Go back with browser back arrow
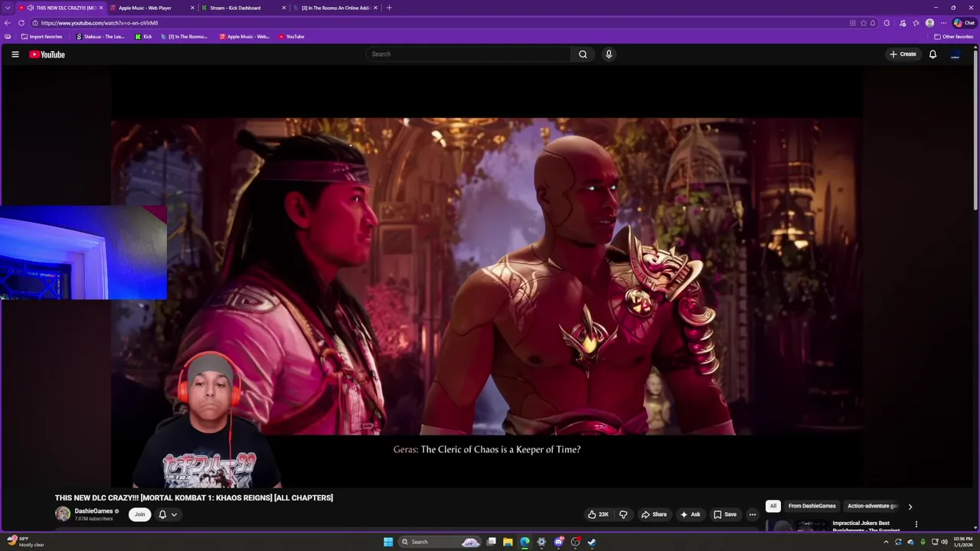The image size is (980, 551). 7,23
